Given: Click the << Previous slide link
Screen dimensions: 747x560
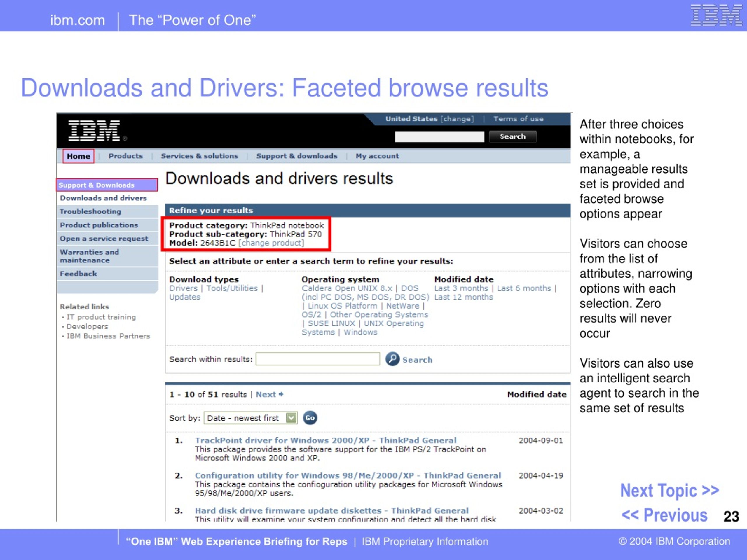Looking at the screenshot, I should click(x=664, y=515).
